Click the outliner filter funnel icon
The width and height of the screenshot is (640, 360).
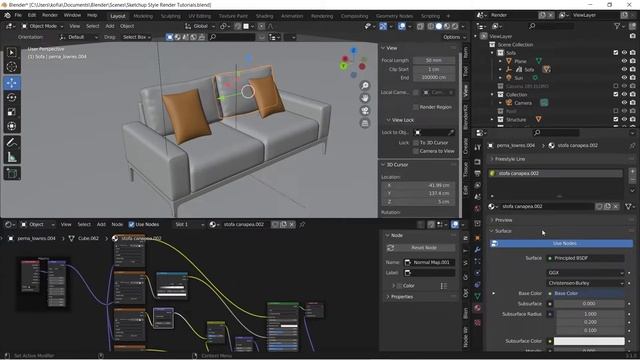pyautogui.click(x=617, y=26)
